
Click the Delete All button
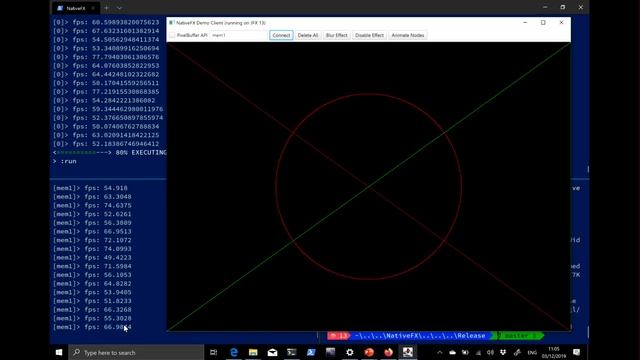coord(308,36)
